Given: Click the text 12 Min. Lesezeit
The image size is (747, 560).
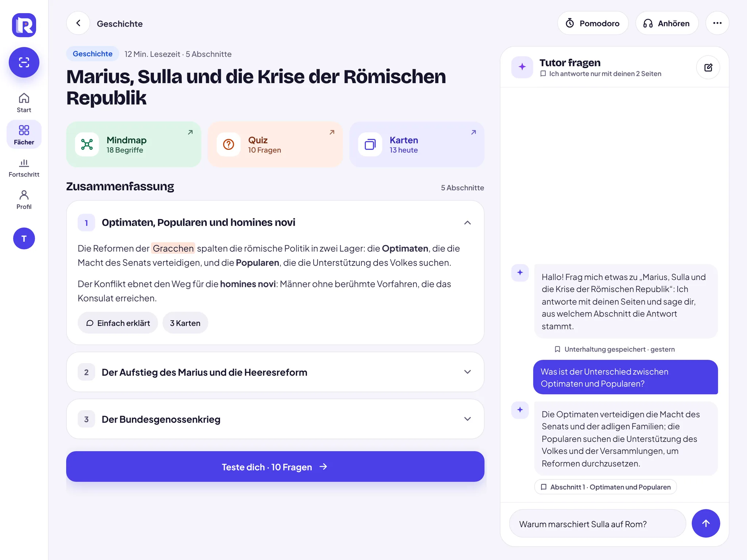Looking at the screenshot, I should (x=152, y=54).
